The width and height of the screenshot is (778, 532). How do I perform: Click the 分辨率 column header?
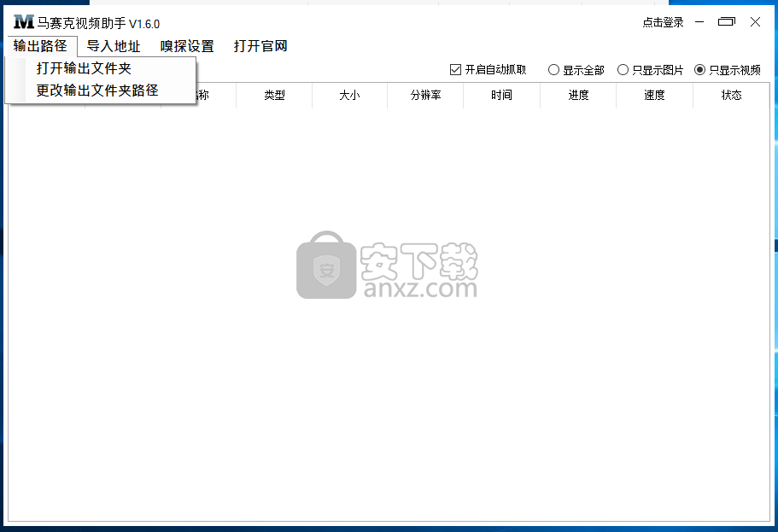click(425, 96)
